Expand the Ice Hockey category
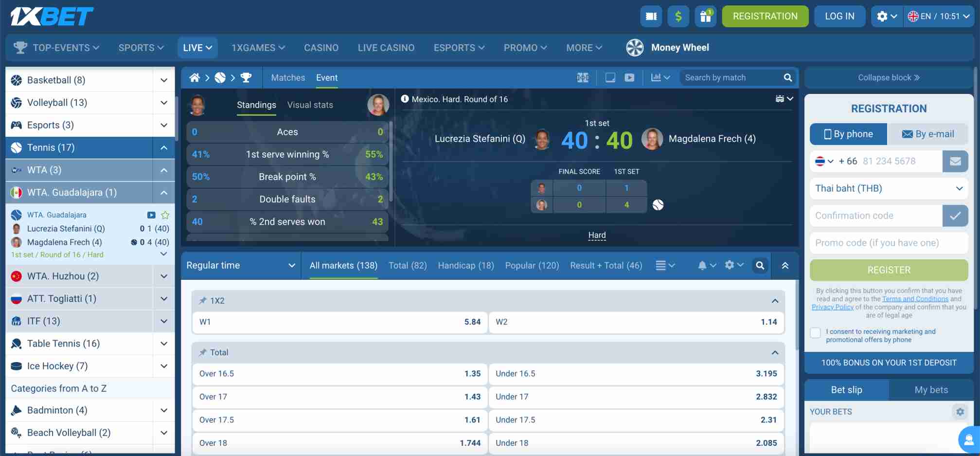980x456 pixels. coord(163,365)
